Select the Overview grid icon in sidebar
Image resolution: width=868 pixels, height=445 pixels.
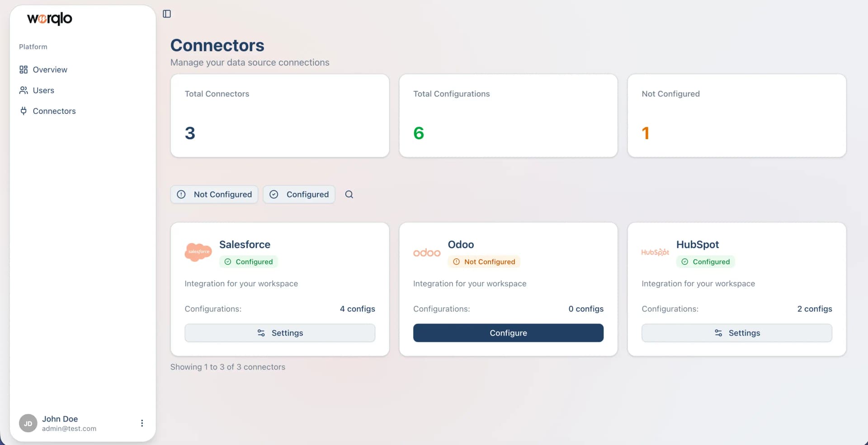[24, 69]
